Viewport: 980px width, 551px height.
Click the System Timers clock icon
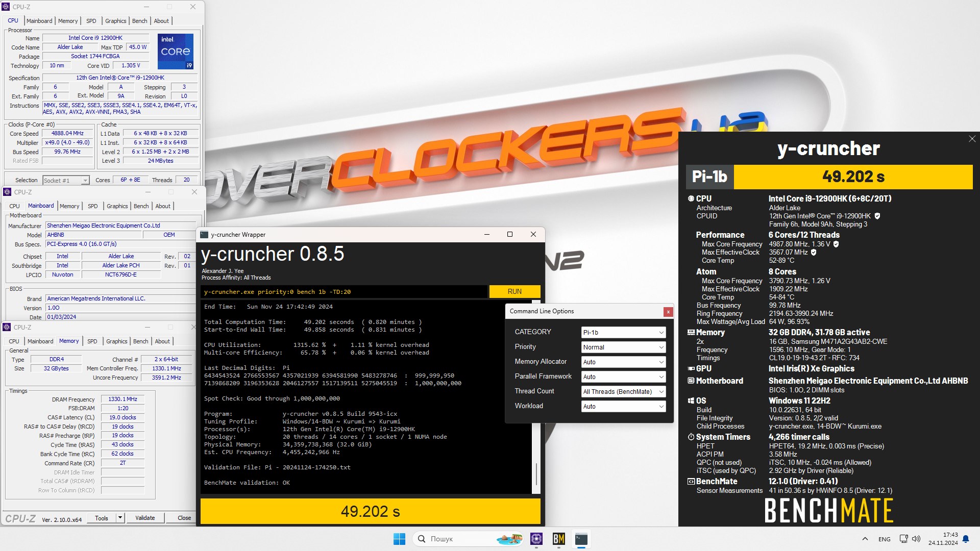tap(691, 437)
